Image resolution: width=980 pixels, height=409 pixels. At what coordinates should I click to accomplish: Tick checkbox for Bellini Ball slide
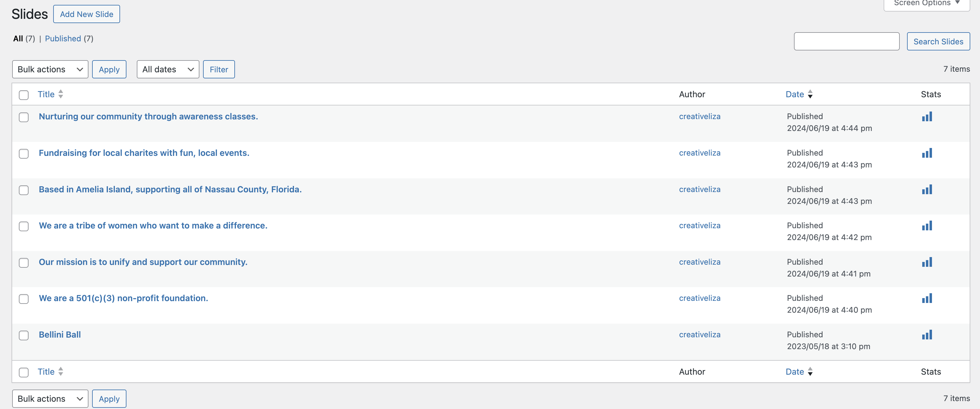tap(24, 335)
